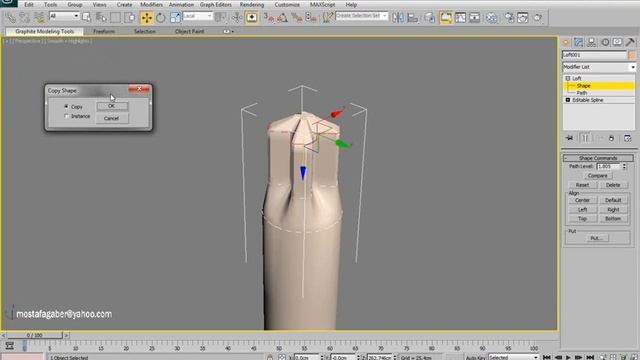
Task: Activate Select and Scale tool
Action: pos(175,18)
